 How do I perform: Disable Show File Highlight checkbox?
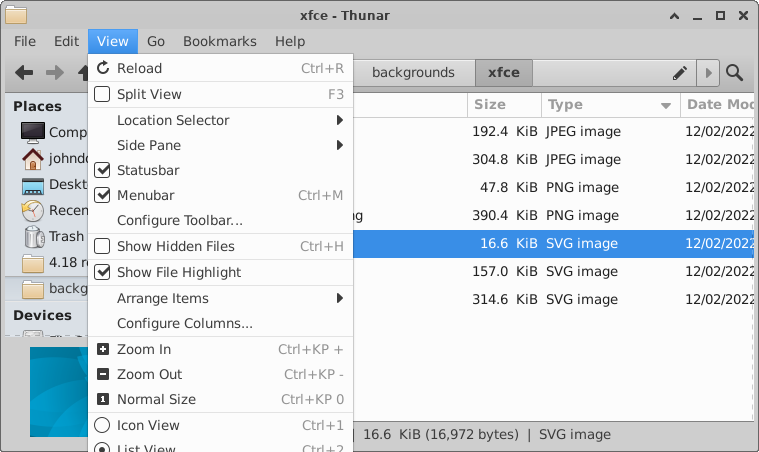(102, 272)
